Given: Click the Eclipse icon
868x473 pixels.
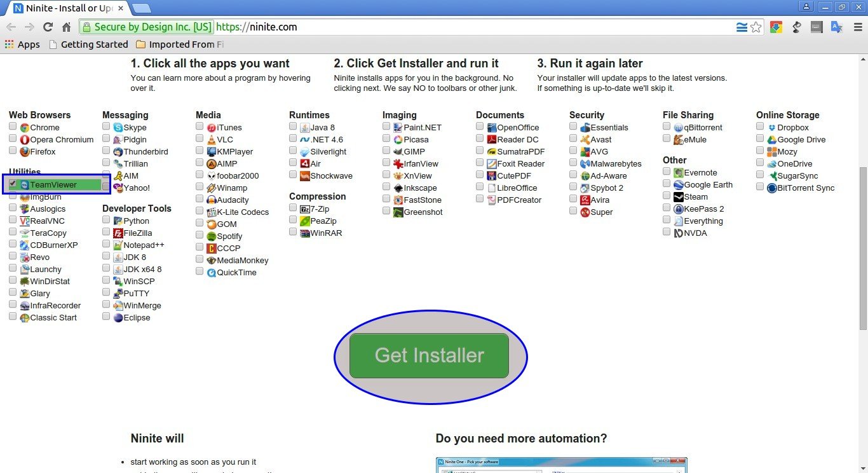Looking at the screenshot, I should click(118, 318).
